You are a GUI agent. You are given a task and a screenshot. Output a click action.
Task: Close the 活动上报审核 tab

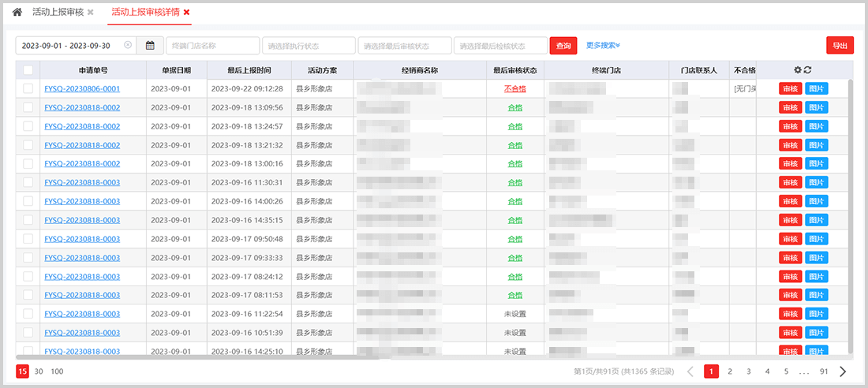[x=91, y=13]
